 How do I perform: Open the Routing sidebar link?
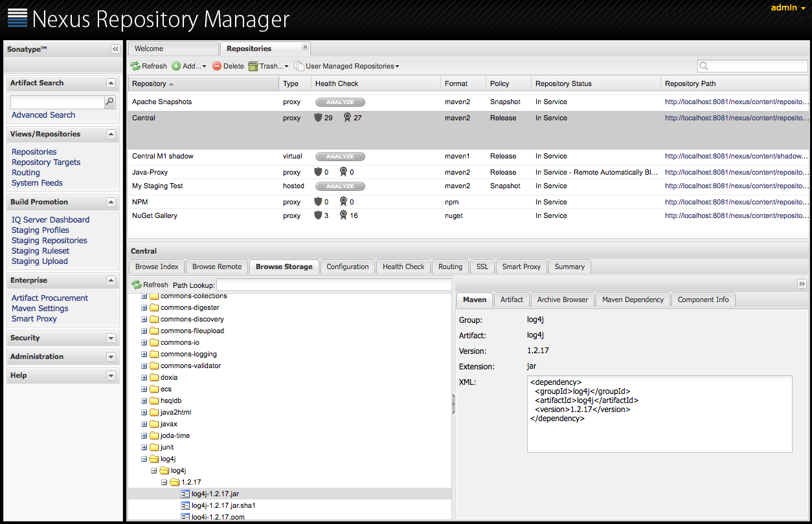(26, 173)
